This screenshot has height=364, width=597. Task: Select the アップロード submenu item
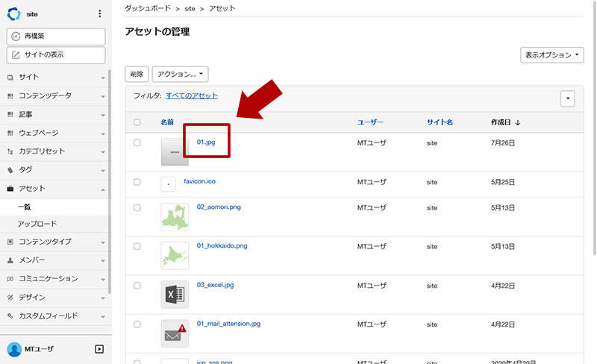pyautogui.click(x=54, y=224)
